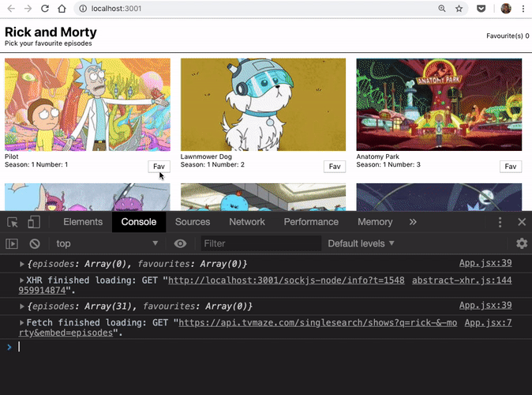Favourite the Lawnmower Dog episode
The image size is (532, 395).
point(335,167)
